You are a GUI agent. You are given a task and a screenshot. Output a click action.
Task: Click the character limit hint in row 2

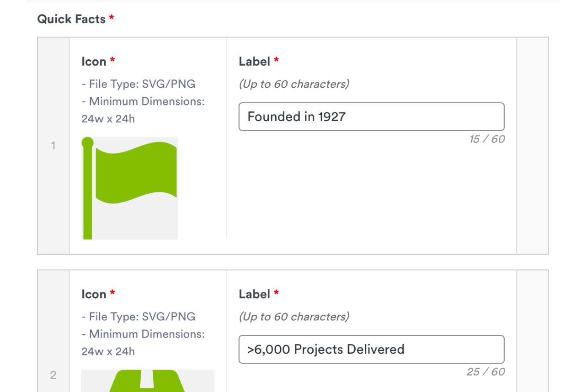pyautogui.click(x=293, y=317)
